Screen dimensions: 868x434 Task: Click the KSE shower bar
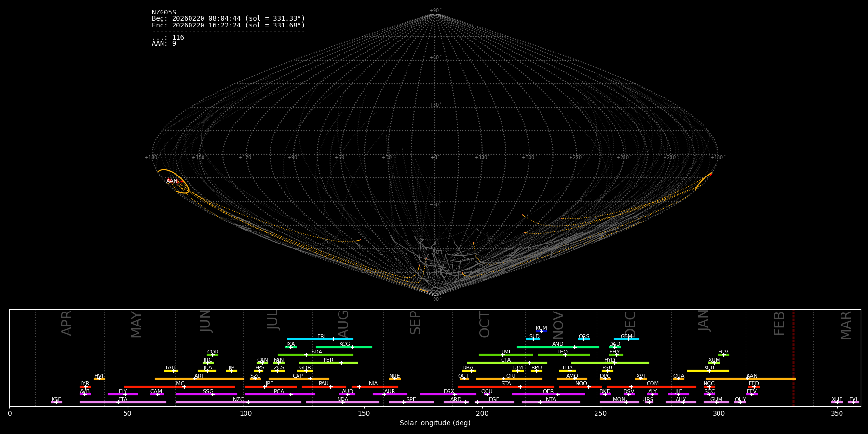point(56,402)
